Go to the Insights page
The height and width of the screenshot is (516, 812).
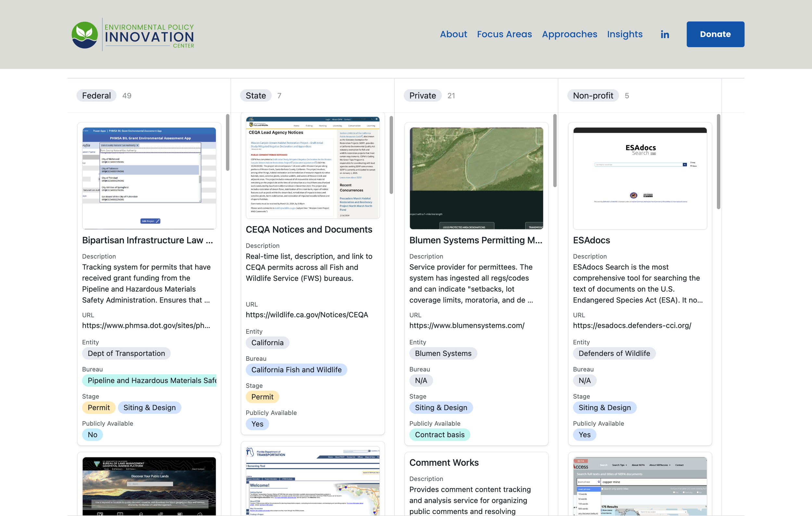point(625,34)
